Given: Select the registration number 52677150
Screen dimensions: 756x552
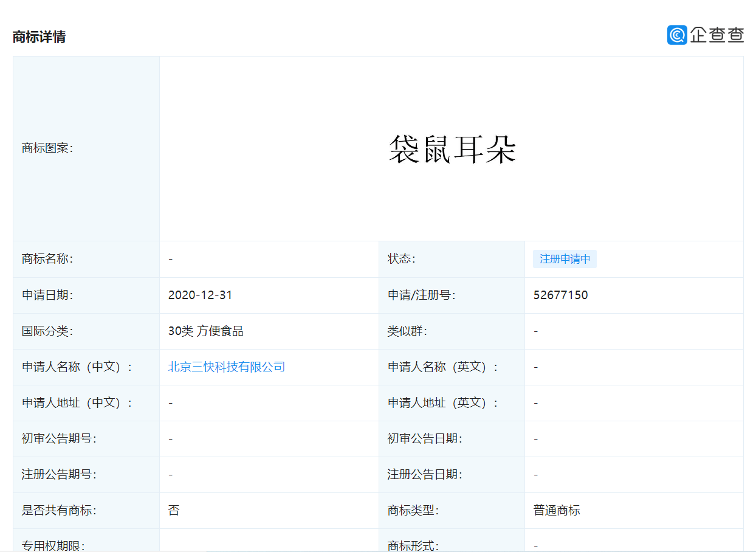Looking at the screenshot, I should (561, 295).
